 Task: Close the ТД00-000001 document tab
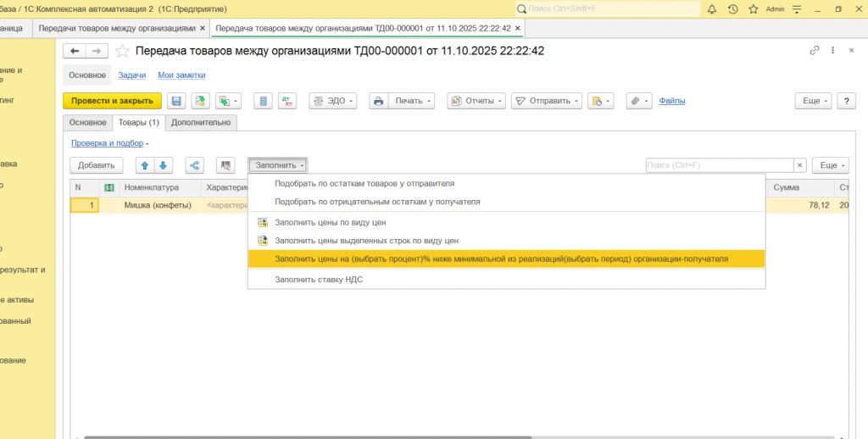(518, 28)
